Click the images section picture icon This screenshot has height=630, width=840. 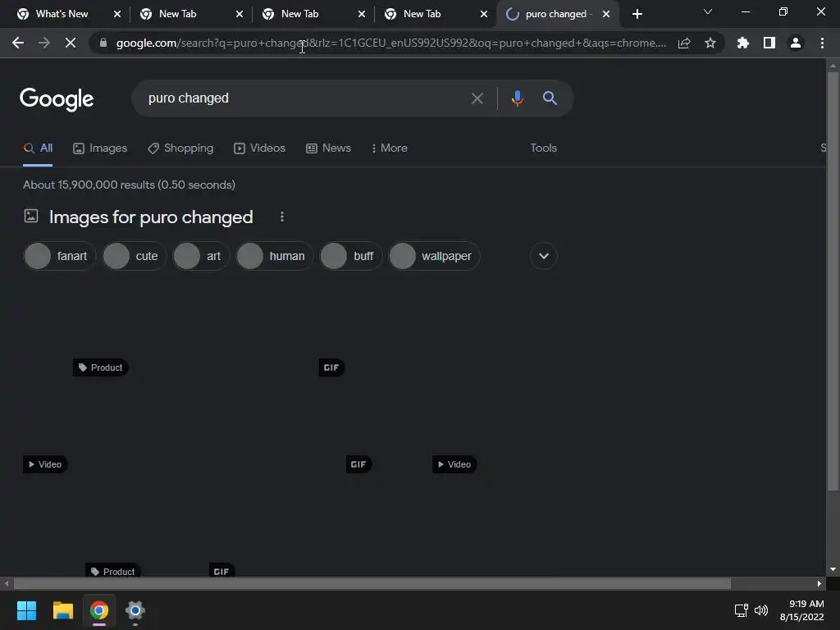31,216
